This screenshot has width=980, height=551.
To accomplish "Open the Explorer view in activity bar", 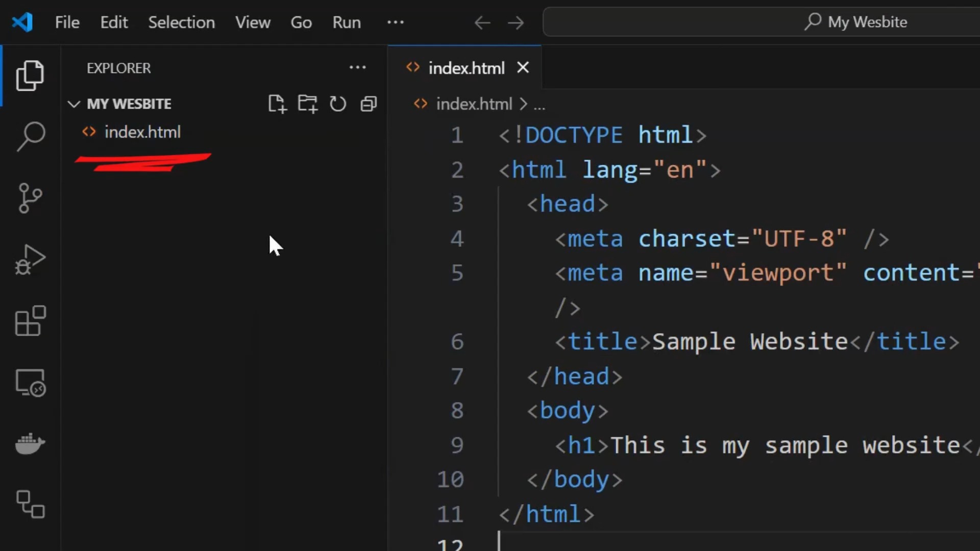I will click(x=30, y=76).
